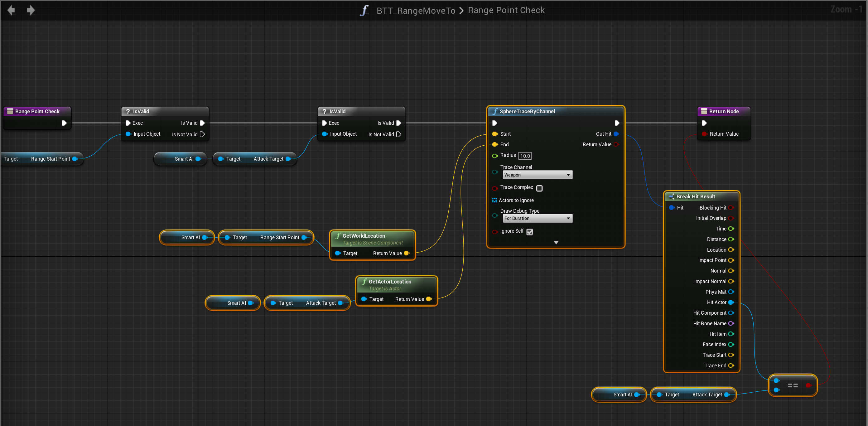The height and width of the screenshot is (426, 868).
Task: Click the Radius value field
Action: point(525,156)
